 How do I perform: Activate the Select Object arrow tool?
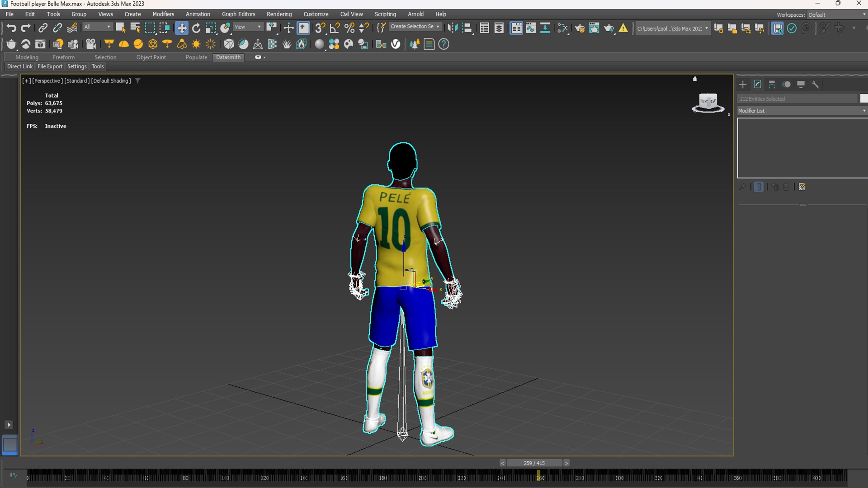click(x=120, y=28)
